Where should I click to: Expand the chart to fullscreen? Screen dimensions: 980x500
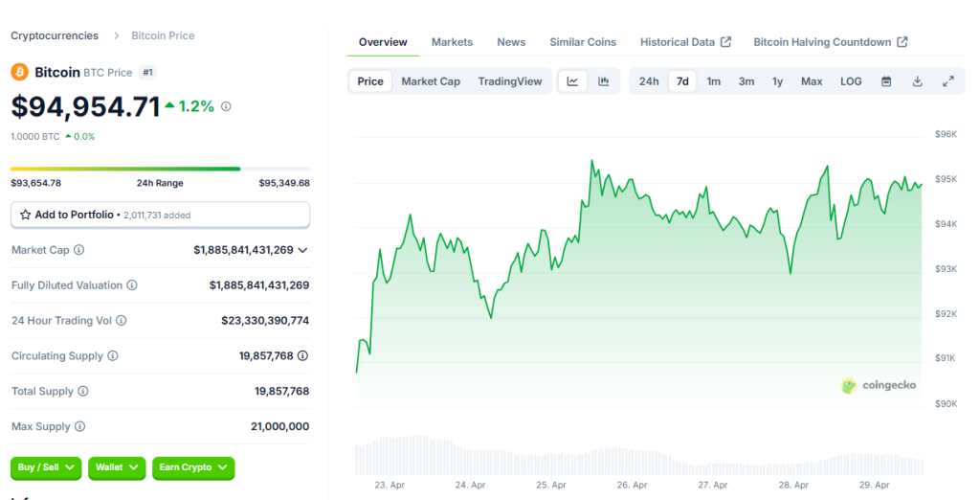tap(948, 81)
